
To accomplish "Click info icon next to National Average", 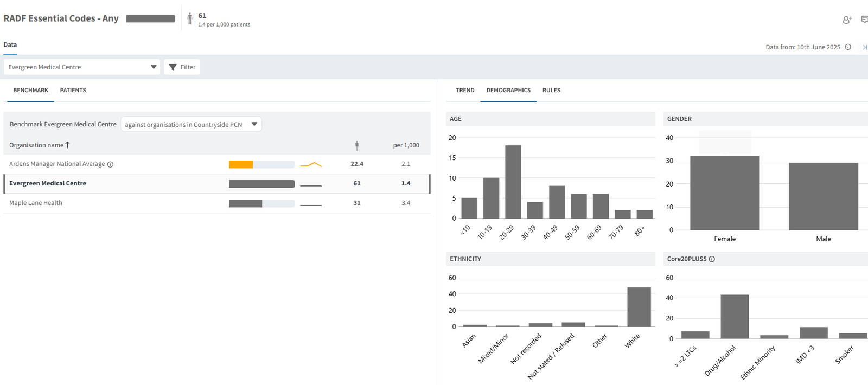I will [110, 164].
